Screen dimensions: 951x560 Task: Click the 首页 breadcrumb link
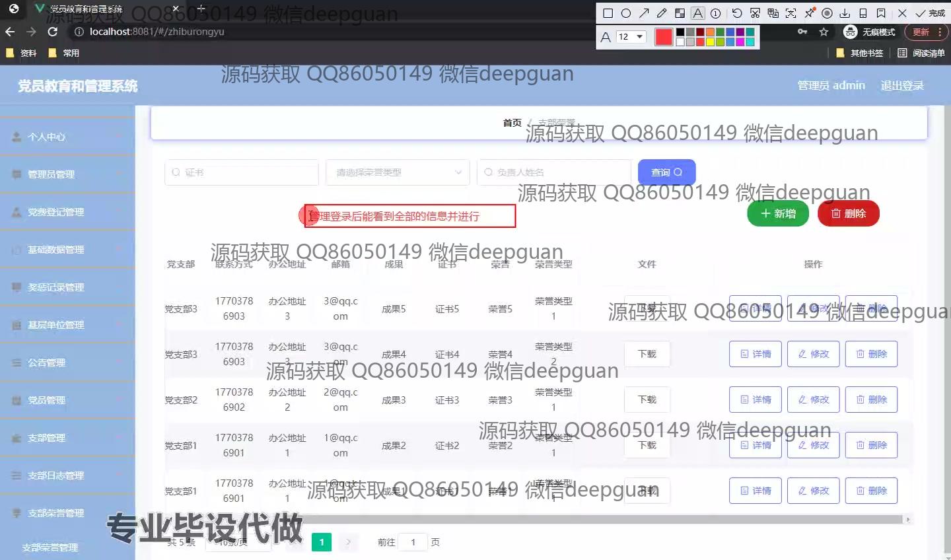pos(512,123)
